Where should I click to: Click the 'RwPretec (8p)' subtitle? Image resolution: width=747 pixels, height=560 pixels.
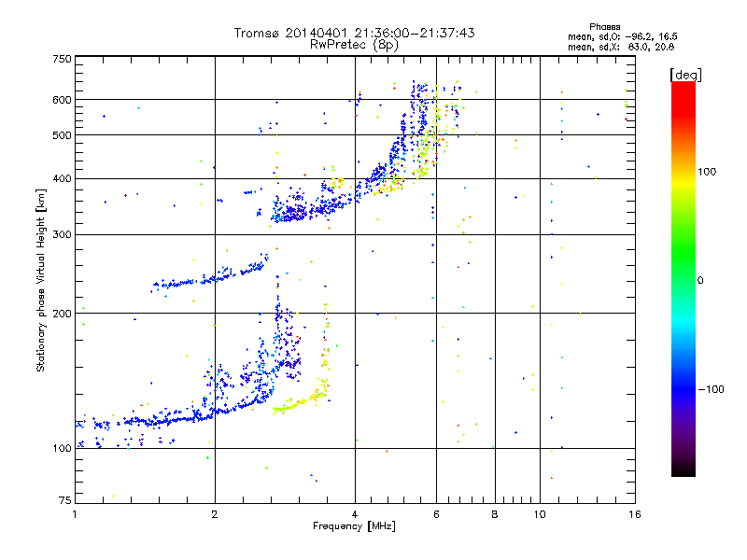click(354, 45)
